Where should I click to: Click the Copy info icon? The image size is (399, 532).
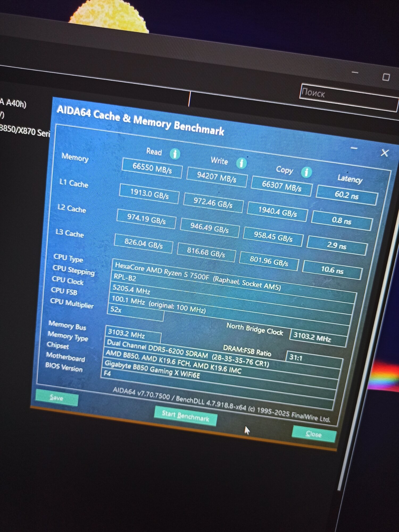click(x=306, y=172)
